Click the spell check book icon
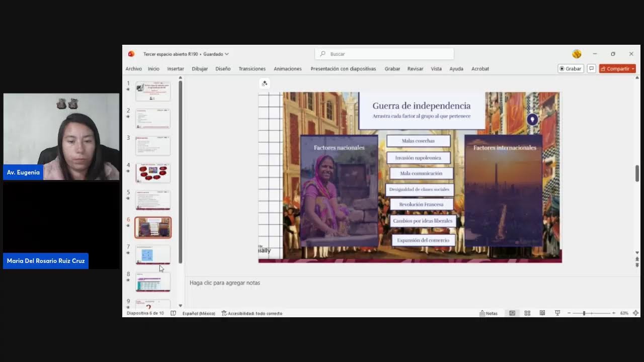 [x=173, y=313]
